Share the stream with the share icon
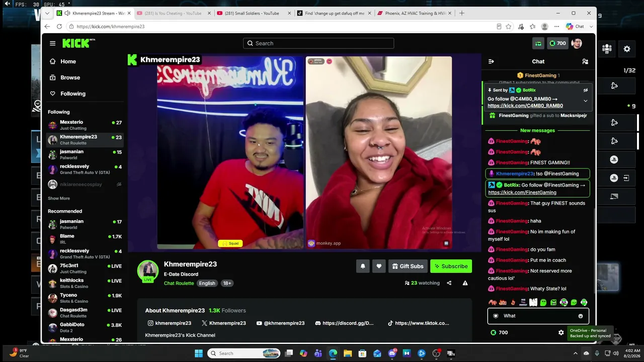This screenshot has height=362, width=644. click(x=449, y=283)
